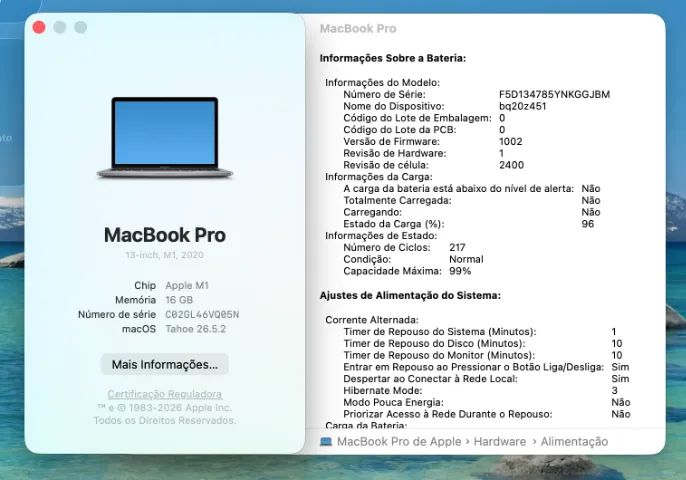This screenshot has height=480, width=686.
Task: Click maximum capacity '99%'
Action: click(x=460, y=271)
